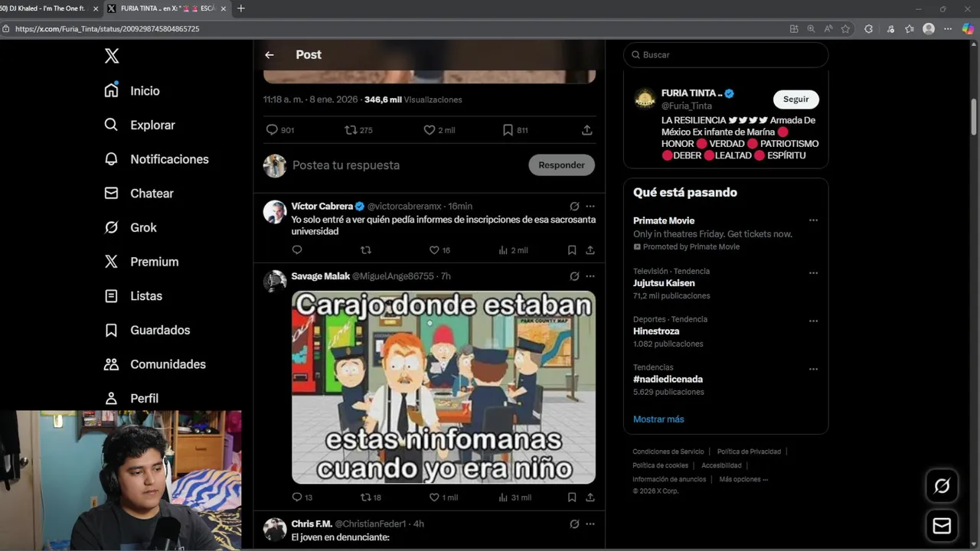The height and width of the screenshot is (551, 980).
Task: Open more options on Savage Malak's reply
Action: [x=590, y=276]
